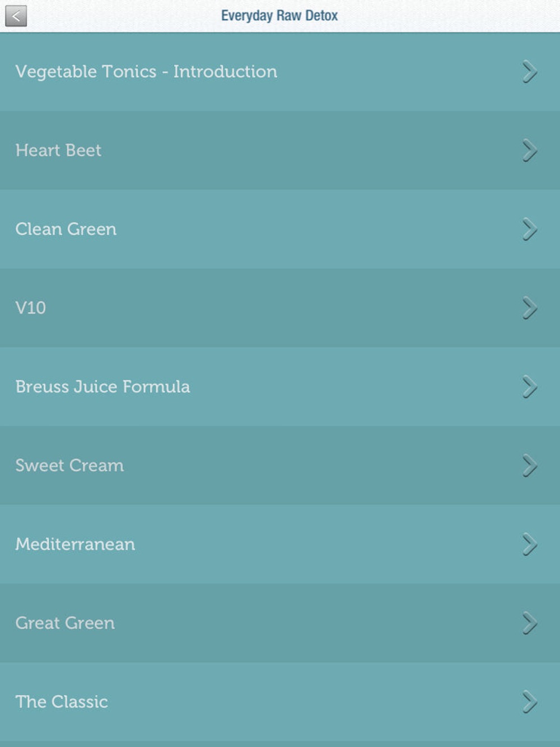Viewport: 560px width, 747px height.
Task: View the Breuss Juice Formula recipe
Action: click(280, 386)
